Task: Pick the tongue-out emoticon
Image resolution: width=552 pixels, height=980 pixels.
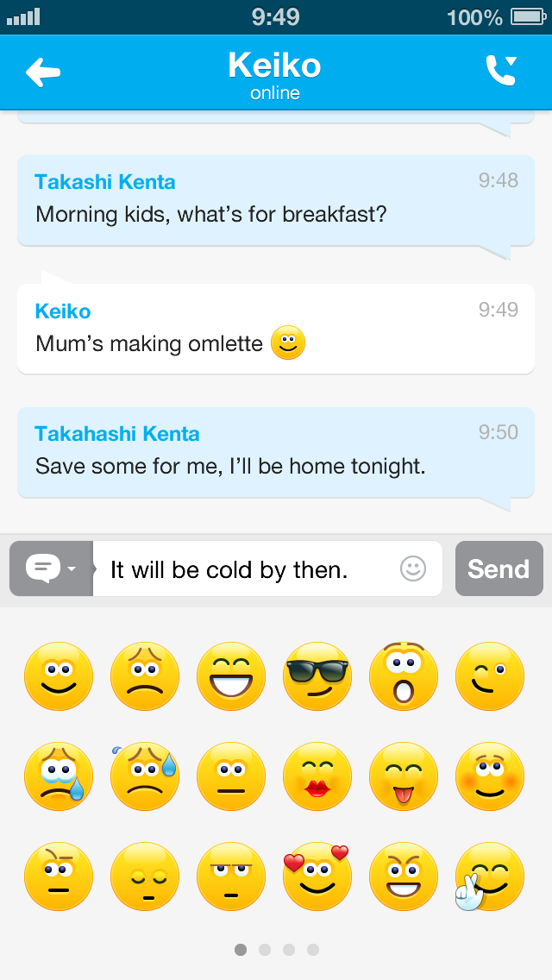Action: [403, 776]
